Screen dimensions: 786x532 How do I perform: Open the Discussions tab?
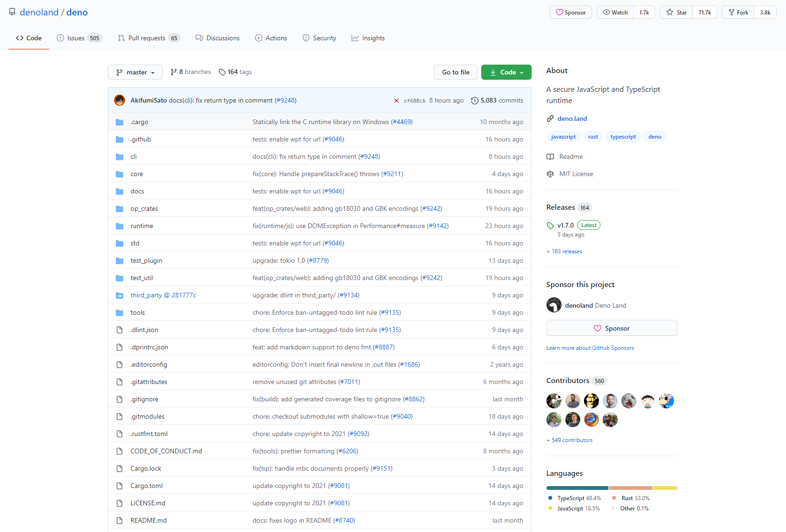click(217, 38)
